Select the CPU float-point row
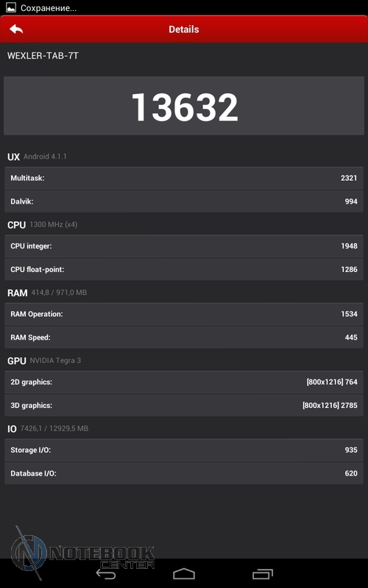The height and width of the screenshot is (588, 368). point(184,269)
